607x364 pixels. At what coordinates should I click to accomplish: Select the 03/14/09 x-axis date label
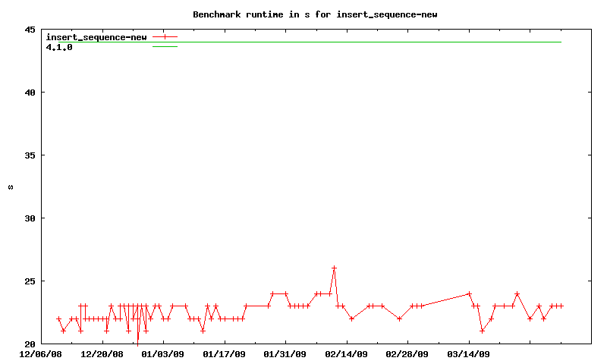coord(469,353)
